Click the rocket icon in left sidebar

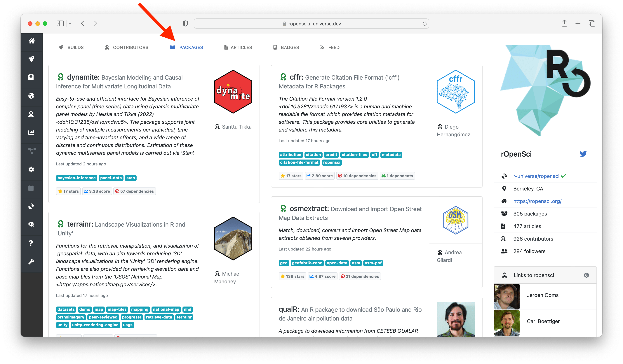click(x=31, y=59)
